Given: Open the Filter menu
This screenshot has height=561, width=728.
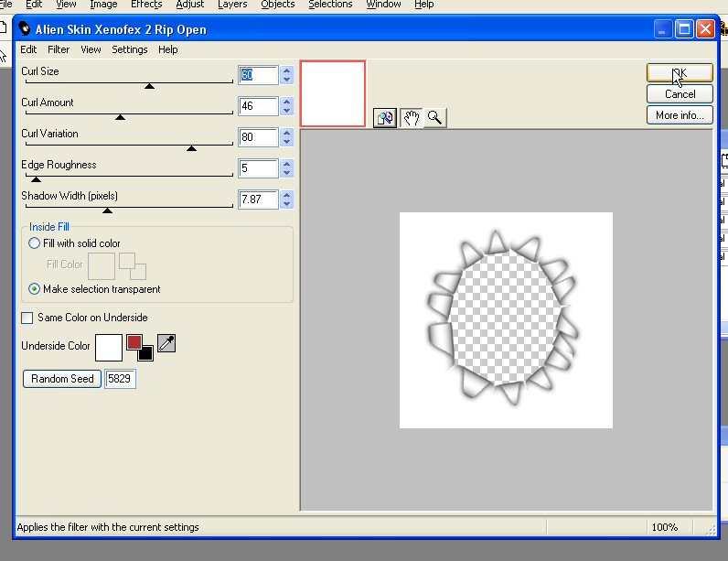Looking at the screenshot, I should (59, 49).
